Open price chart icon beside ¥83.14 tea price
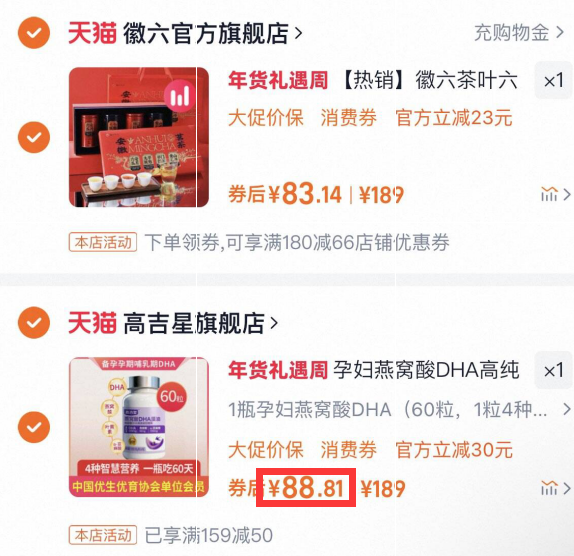 (555, 194)
